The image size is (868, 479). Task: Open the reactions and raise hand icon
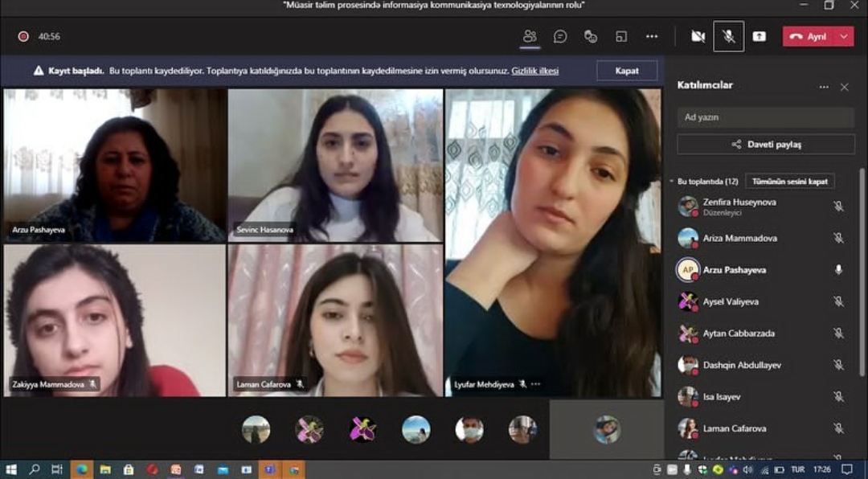[x=591, y=36]
